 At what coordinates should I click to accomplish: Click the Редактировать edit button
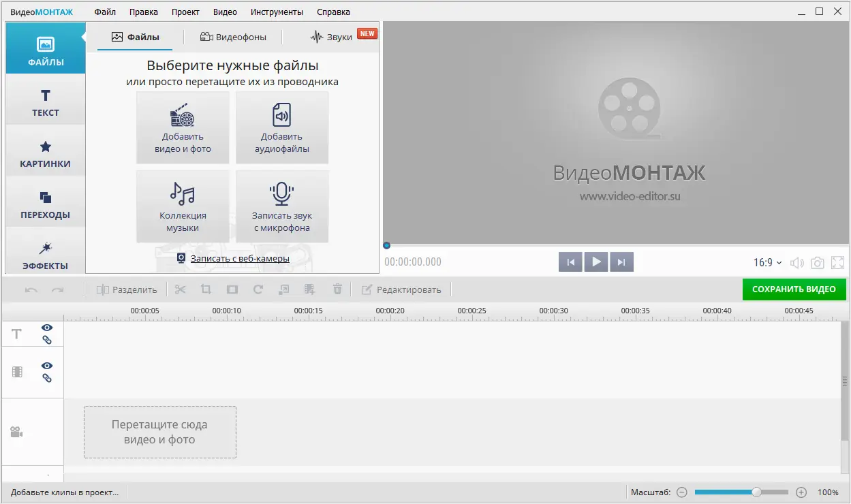(401, 289)
